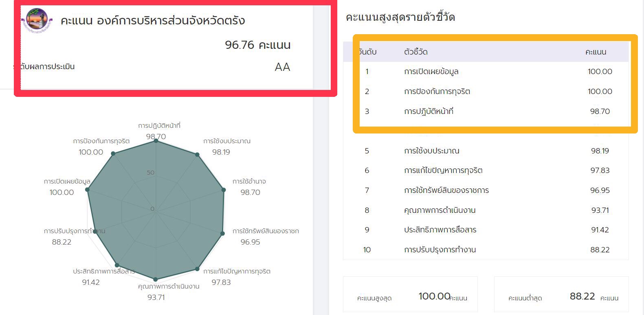Select the การเปิดเผยข้อมูล row in the table
The width and height of the screenshot is (644, 315).
click(486, 72)
